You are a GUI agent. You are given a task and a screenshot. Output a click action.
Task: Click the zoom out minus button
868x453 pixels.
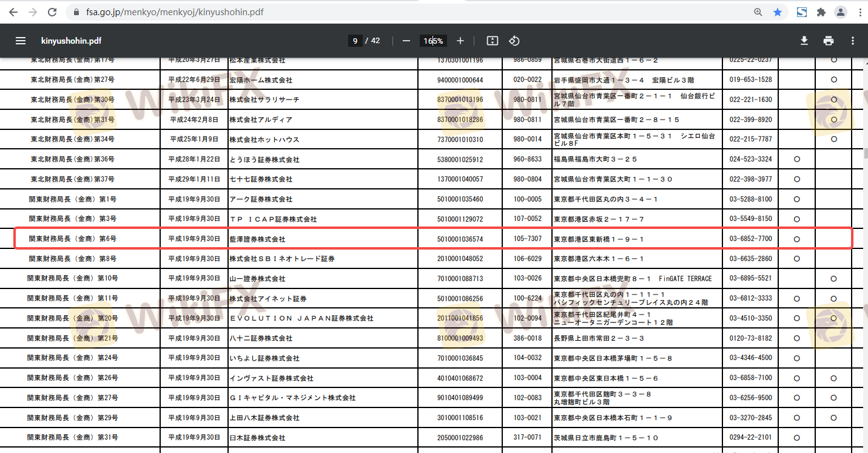click(x=406, y=41)
